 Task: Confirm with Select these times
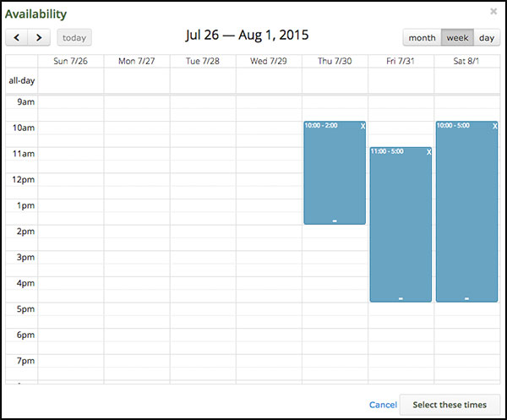tap(450, 405)
